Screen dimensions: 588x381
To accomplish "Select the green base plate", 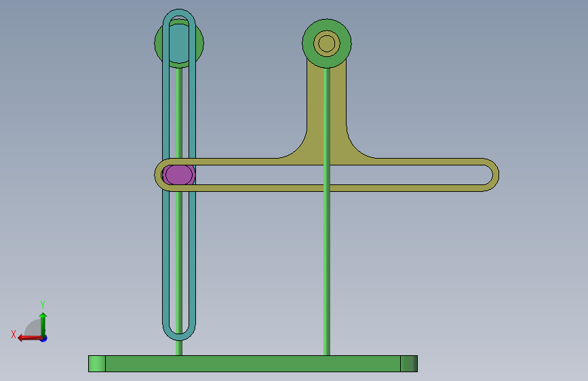I will (x=253, y=364).
